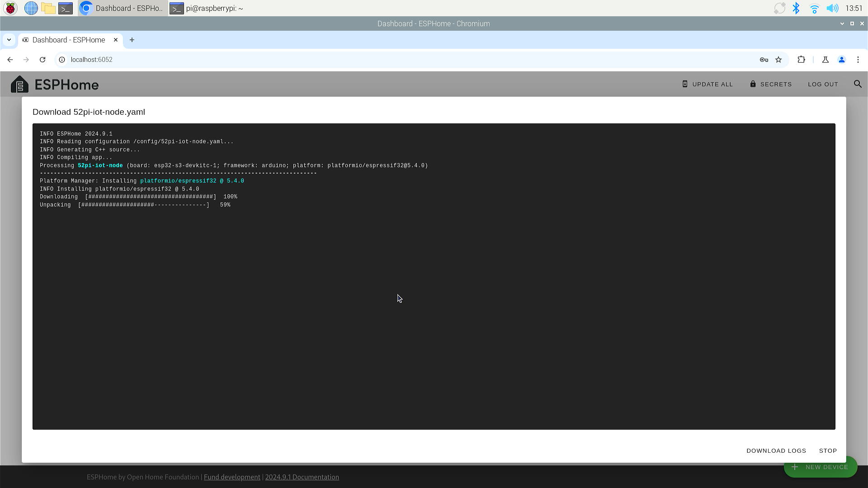
Task: Open new browser tab with plus button
Action: [x=132, y=40]
